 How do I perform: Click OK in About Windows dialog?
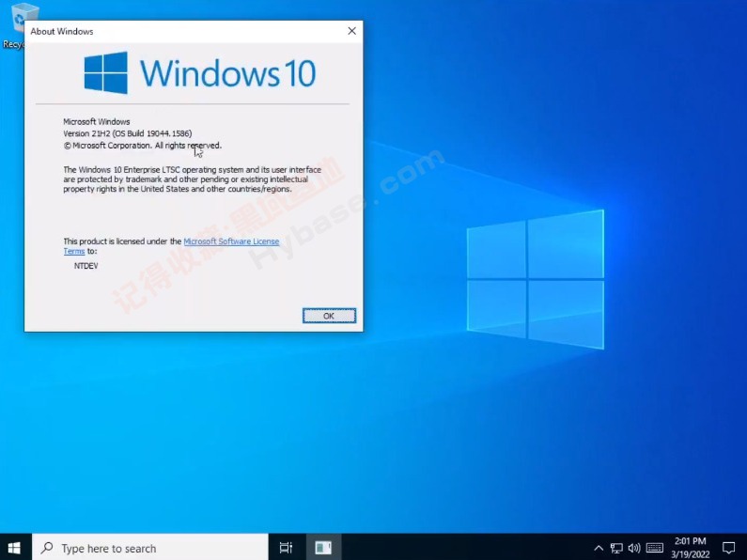point(329,316)
